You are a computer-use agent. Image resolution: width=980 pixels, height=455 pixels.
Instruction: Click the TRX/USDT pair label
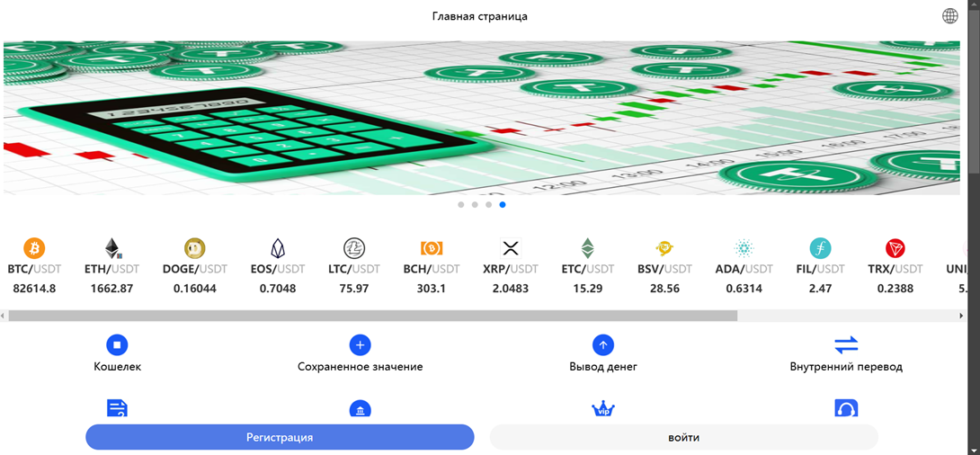(x=895, y=270)
